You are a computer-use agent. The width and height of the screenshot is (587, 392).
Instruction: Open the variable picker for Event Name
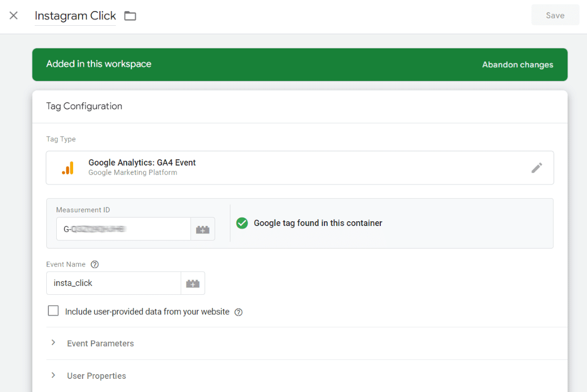pos(193,283)
